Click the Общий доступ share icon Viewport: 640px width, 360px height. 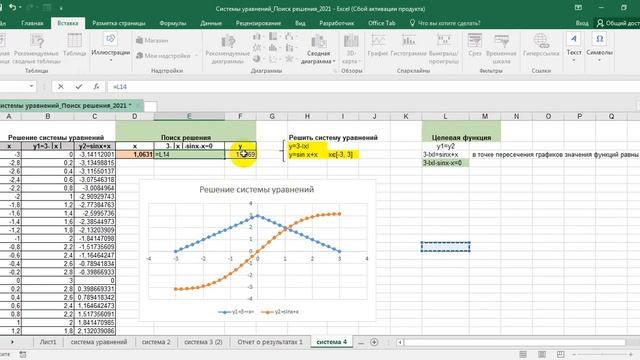point(617,23)
